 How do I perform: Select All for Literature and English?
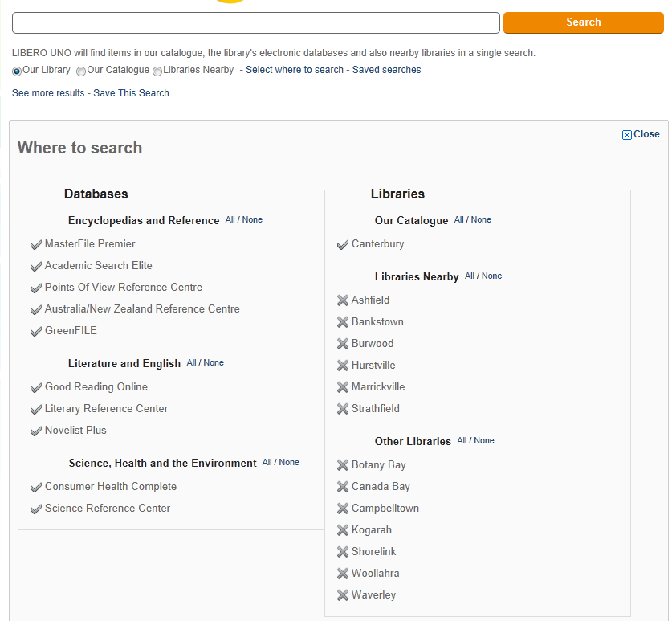[x=192, y=363]
